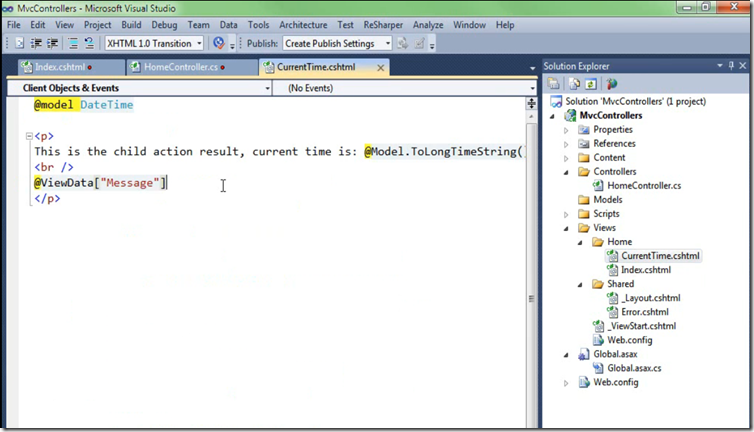Collapse the Home folder under Views
The height and width of the screenshot is (432, 754).
[580, 242]
